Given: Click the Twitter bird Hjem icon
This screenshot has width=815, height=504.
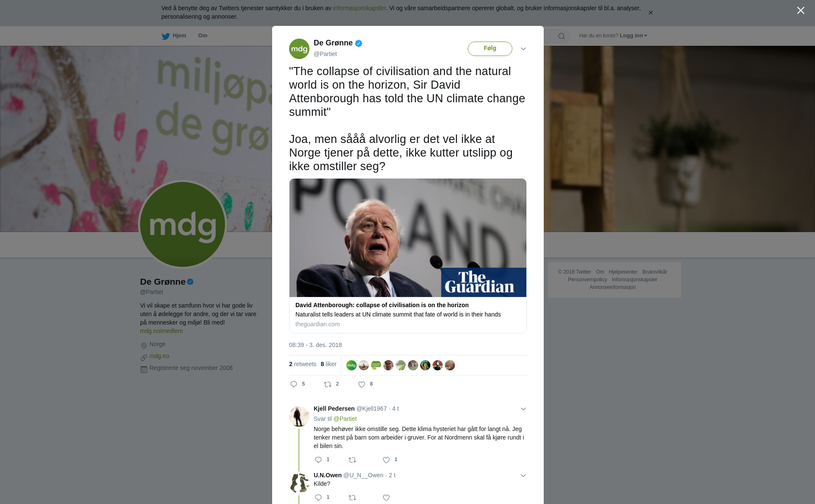Looking at the screenshot, I should (166, 36).
